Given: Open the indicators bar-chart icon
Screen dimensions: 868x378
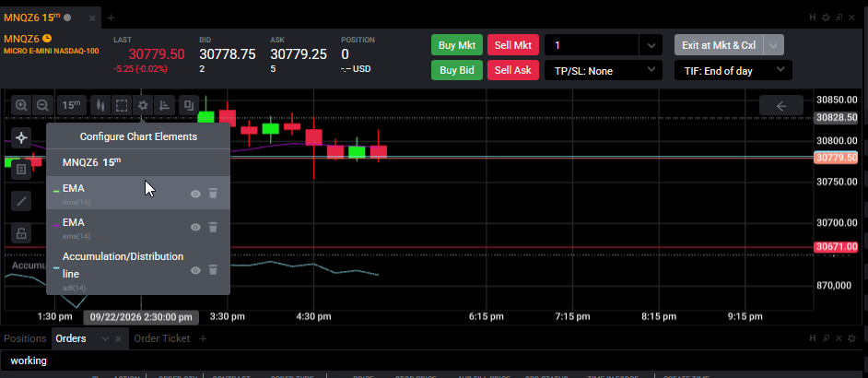Looking at the screenshot, I should point(164,105).
